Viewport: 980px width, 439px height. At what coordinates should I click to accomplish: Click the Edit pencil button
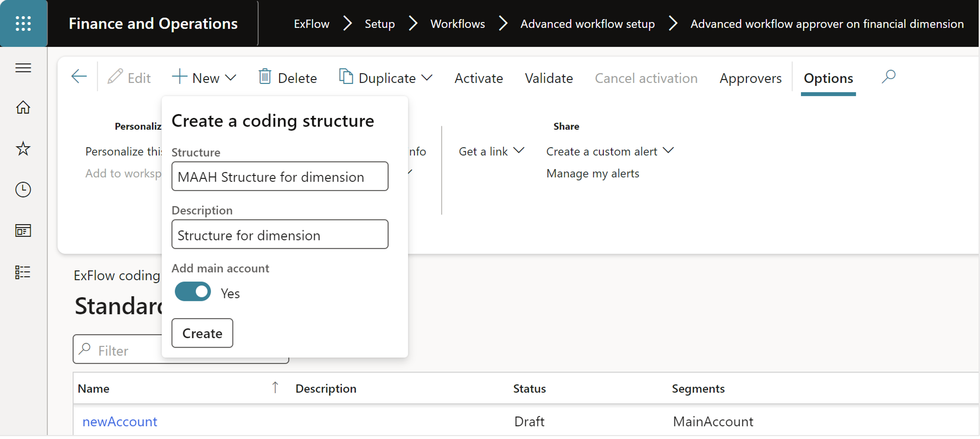tap(129, 78)
